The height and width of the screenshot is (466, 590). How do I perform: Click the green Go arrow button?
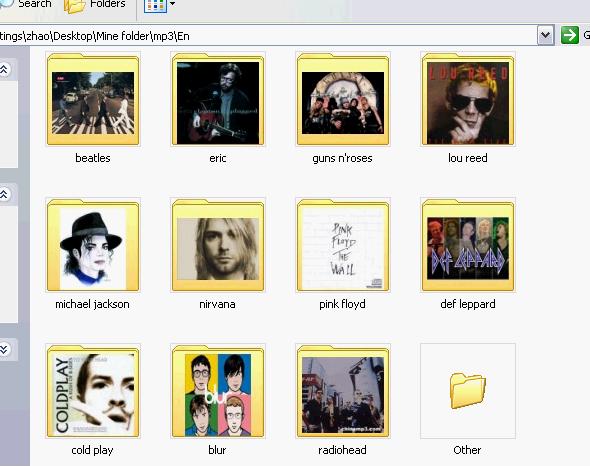point(570,35)
